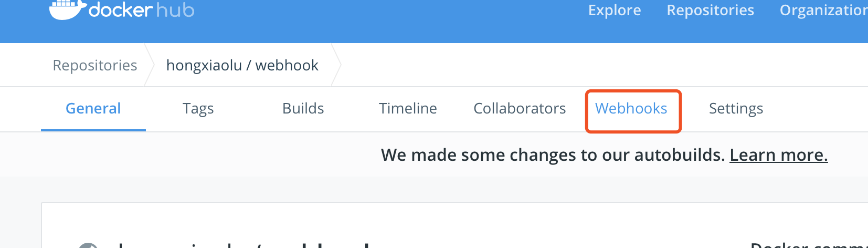Image resolution: width=868 pixels, height=248 pixels.
Task: Click the chevron after hongxiaolu / webhook
Action: click(336, 65)
